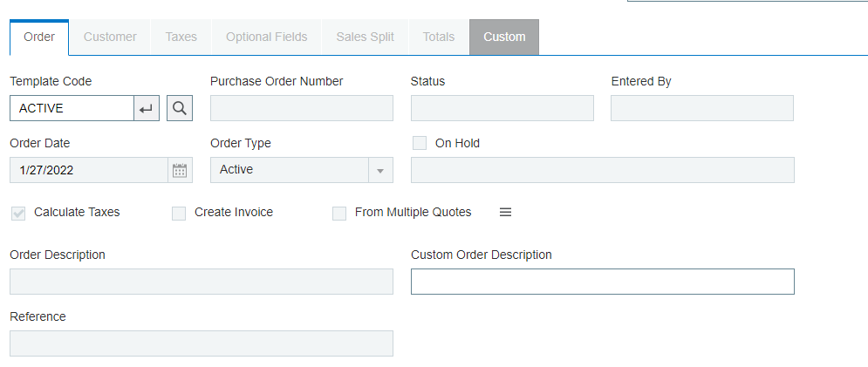Switch to the Customer tab
The height and width of the screenshot is (367, 868).
click(110, 37)
